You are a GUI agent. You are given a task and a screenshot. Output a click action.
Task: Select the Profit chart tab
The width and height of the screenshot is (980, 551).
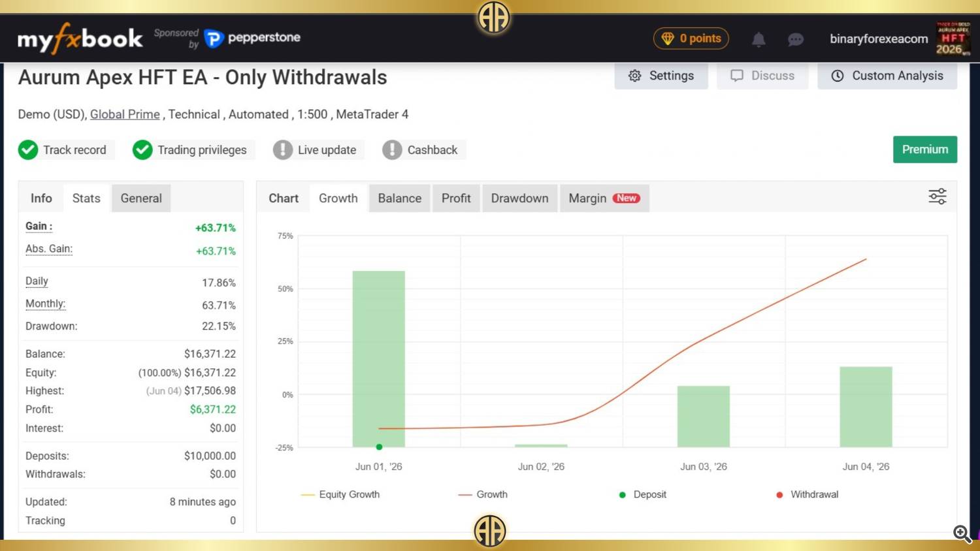point(456,198)
